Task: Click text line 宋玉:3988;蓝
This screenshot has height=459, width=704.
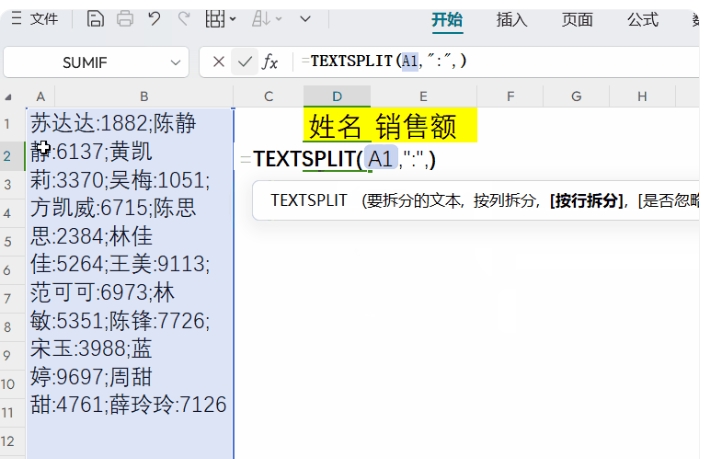Action: click(x=91, y=349)
